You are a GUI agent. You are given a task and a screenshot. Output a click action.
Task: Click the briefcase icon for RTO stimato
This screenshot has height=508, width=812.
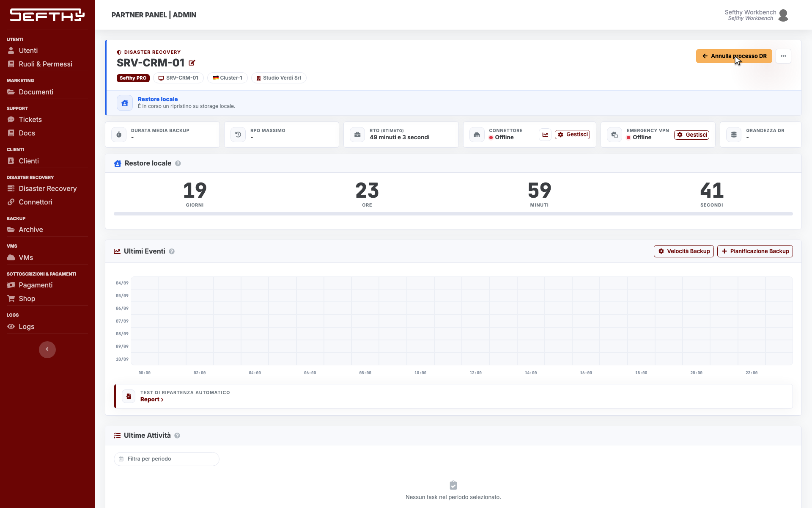(357, 135)
